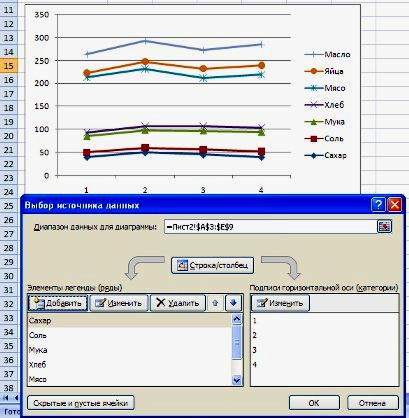Click the series list scroll down arrow
This screenshot has width=409, height=418.
pyautogui.click(x=237, y=380)
